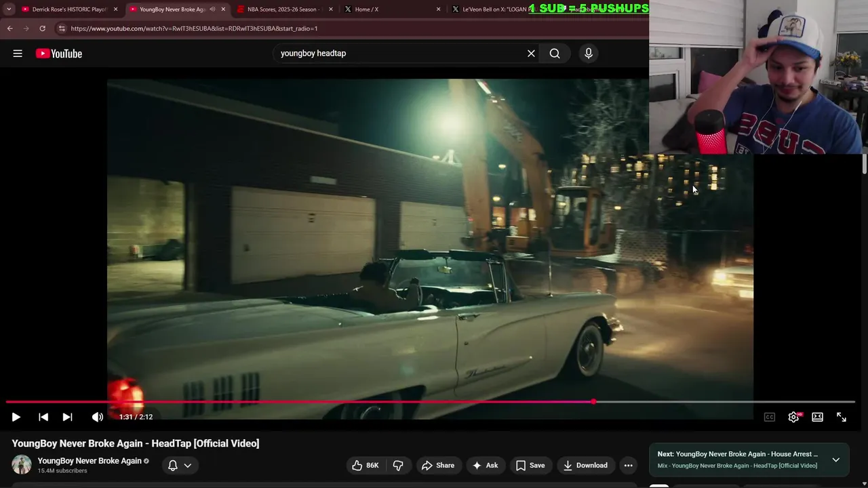Open YoungBoy Never Broke Again channel avatar
This screenshot has width=868, height=488.
point(22,465)
